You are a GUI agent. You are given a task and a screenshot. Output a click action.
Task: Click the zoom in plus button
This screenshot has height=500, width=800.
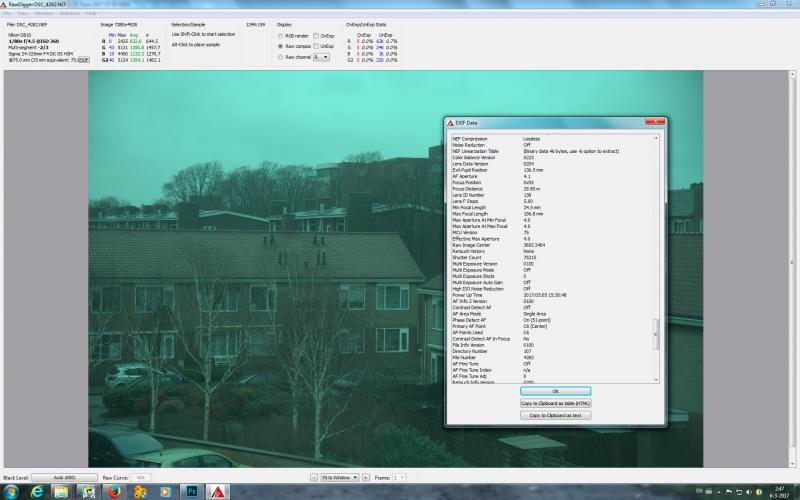pyautogui.click(x=366, y=478)
